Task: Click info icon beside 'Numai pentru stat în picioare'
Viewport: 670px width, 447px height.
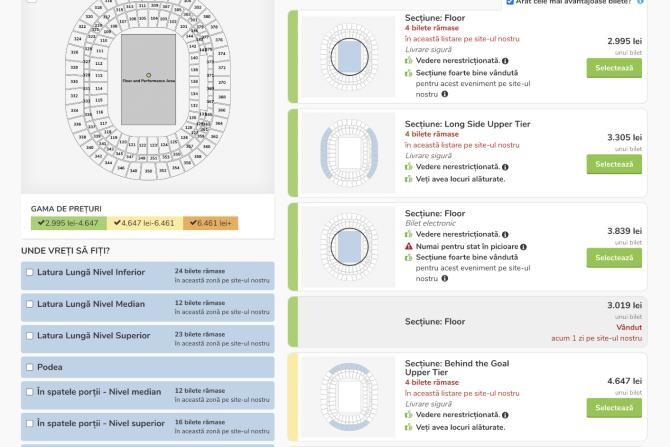Action: point(524,246)
